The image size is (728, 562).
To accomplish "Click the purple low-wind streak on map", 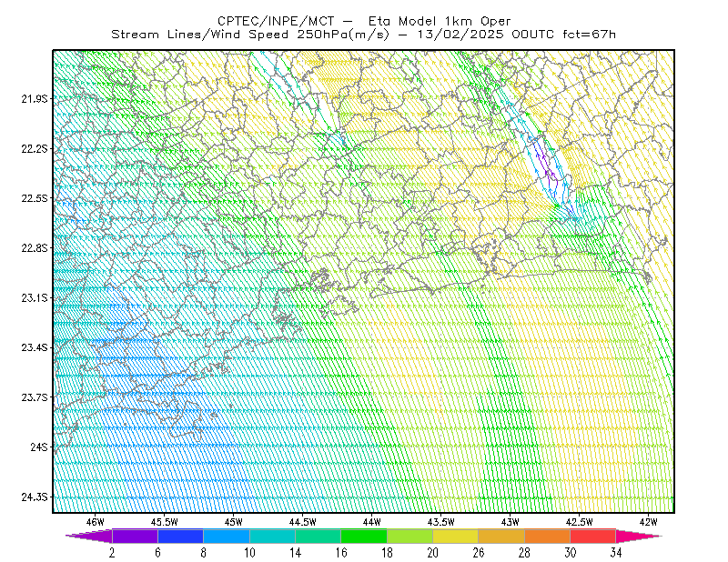I will [x=545, y=163].
